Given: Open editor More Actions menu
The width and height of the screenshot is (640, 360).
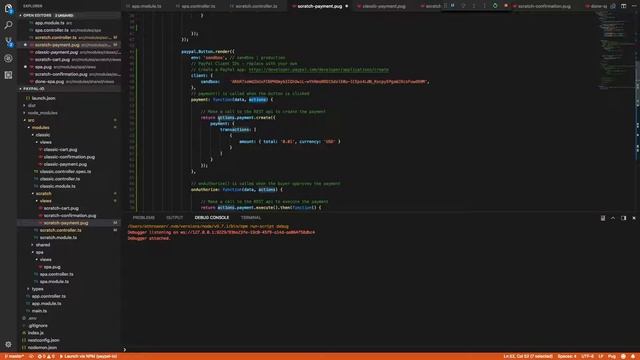Looking at the screenshot, I should click(x=634, y=6).
